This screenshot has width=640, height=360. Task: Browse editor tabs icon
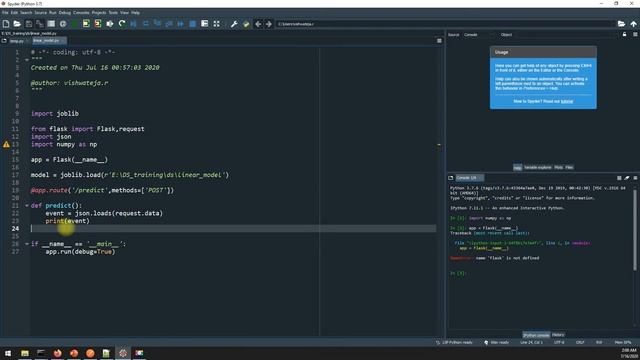[x=4, y=41]
